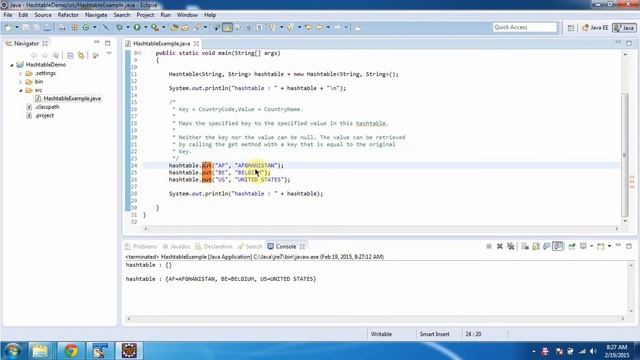Open the Edit menu
Screen dimensions: 640x360
(x=23, y=15)
